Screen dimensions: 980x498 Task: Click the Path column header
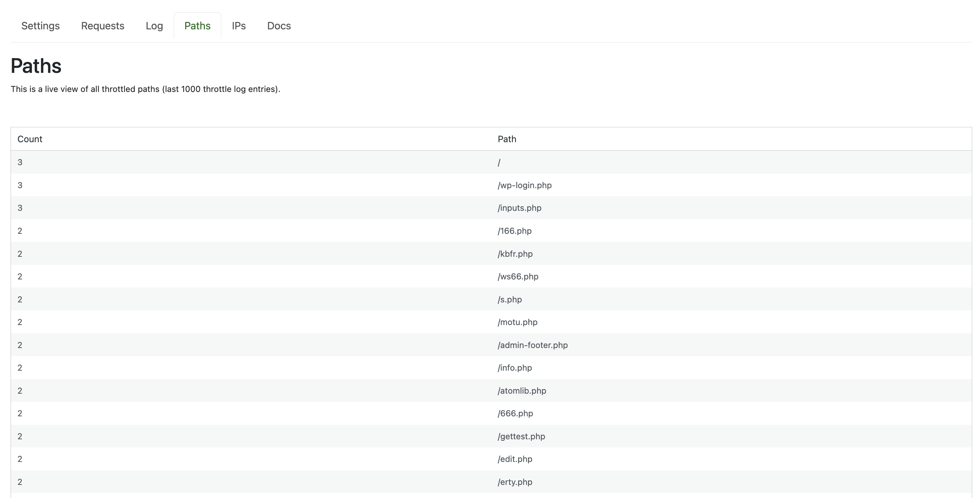(507, 139)
